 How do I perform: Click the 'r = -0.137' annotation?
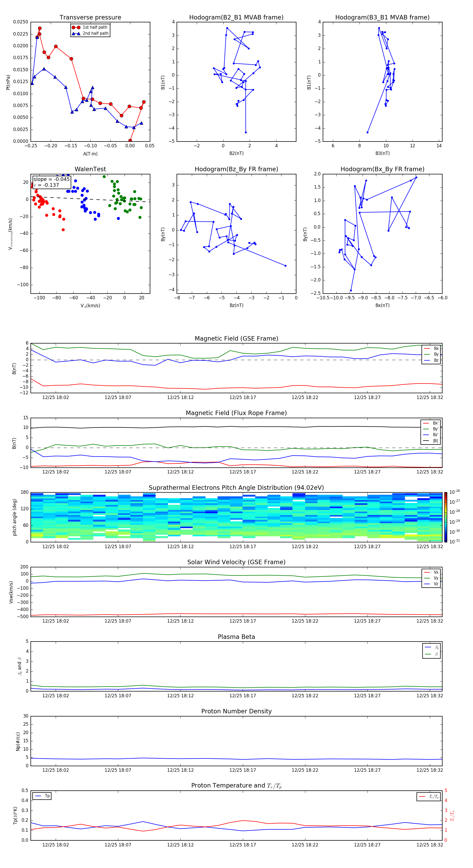[x=47, y=185]
